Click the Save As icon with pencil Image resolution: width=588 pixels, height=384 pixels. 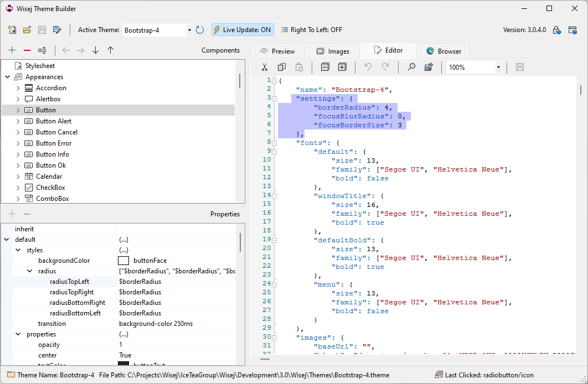click(x=57, y=30)
